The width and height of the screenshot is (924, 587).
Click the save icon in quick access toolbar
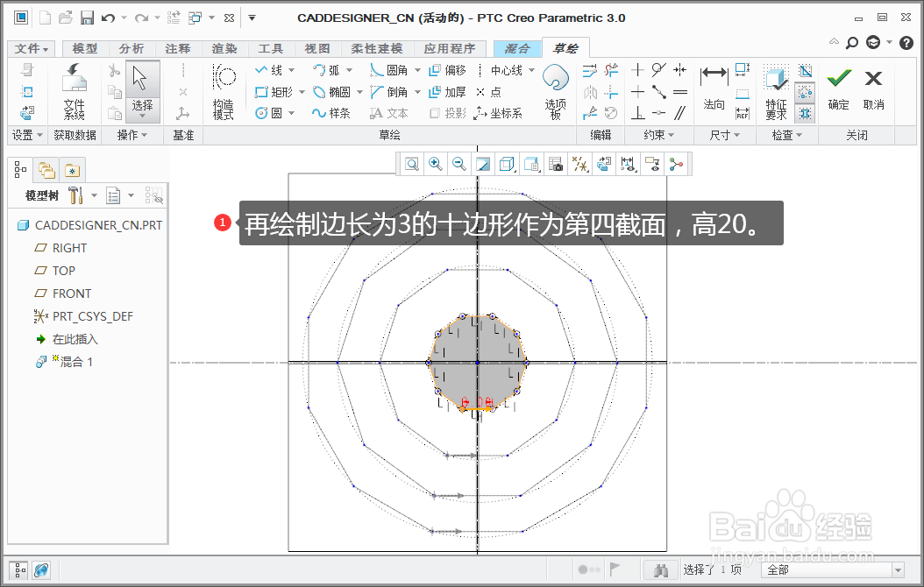(87, 18)
